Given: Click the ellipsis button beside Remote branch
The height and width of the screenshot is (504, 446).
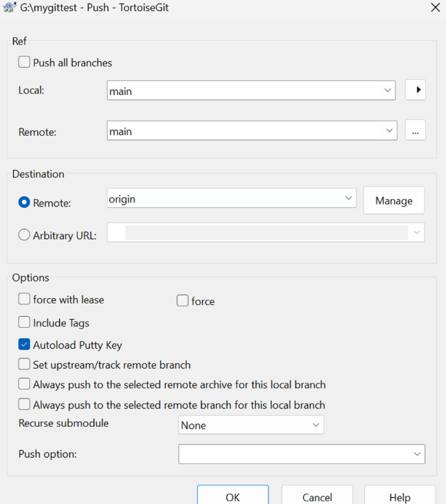Looking at the screenshot, I should (x=415, y=130).
